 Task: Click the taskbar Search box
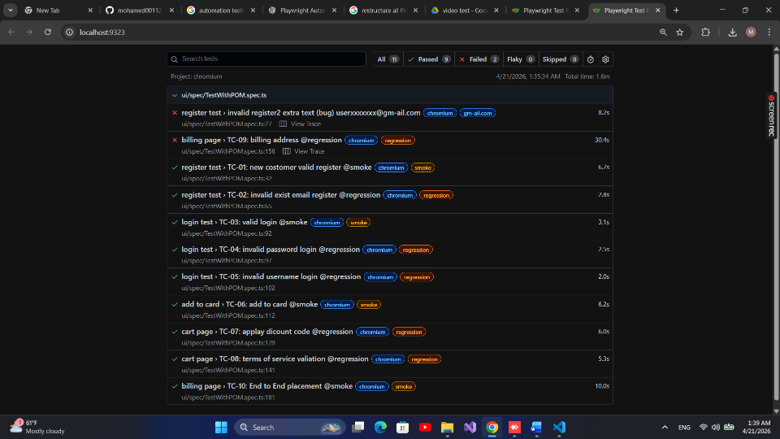[x=290, y=427]
